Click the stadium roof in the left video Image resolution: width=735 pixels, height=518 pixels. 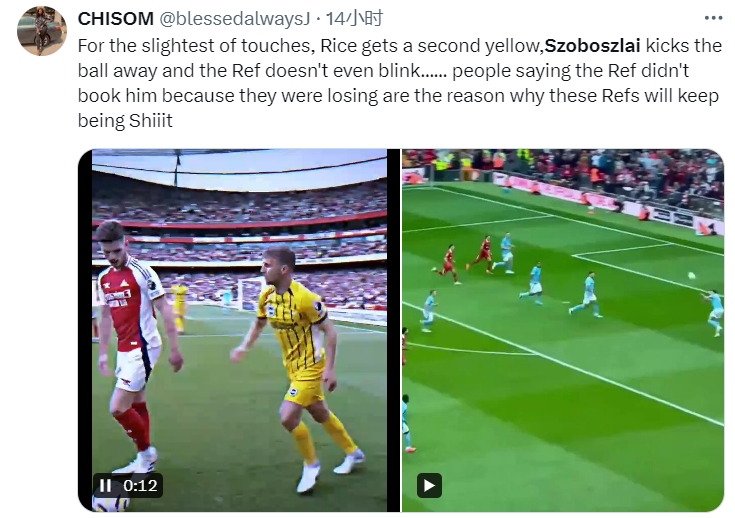239,170
